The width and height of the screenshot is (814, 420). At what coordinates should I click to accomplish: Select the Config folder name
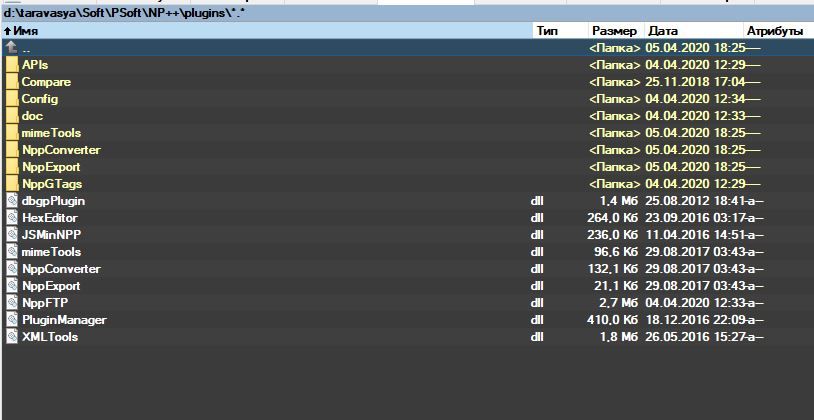tap(40, 99)
